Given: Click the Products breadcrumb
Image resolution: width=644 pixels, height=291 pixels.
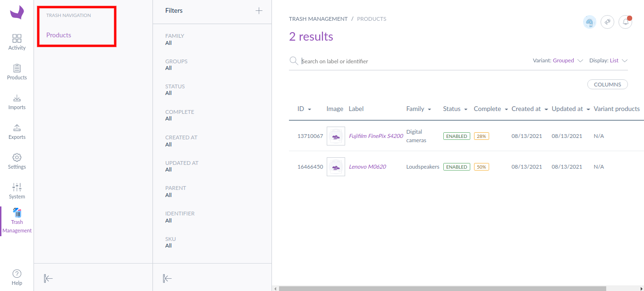Looking at the screenshot, I should point(372,19).
